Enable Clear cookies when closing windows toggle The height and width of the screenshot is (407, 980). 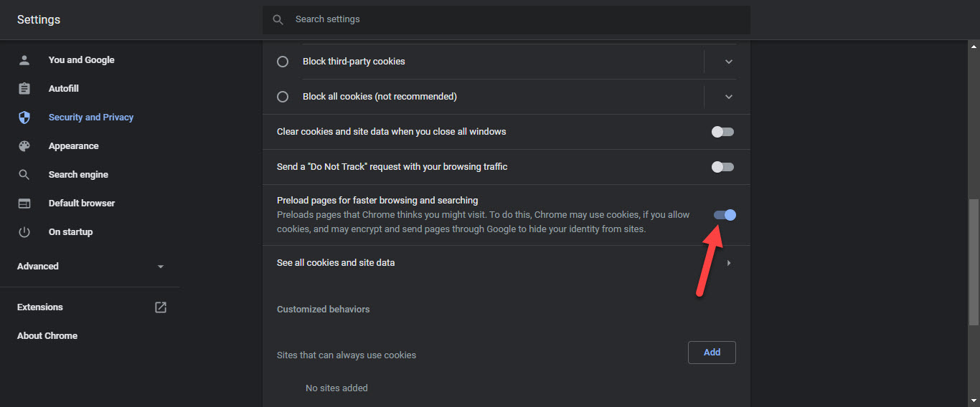(722, 132)
